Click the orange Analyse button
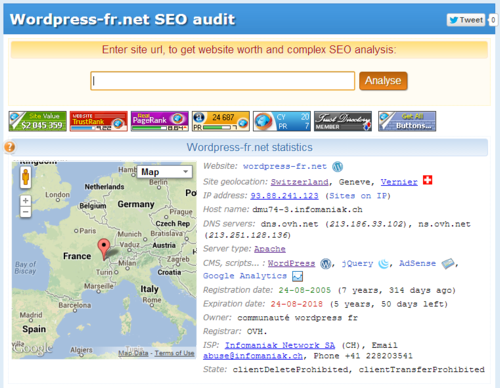Viewport: 500px width, 388px height. pyautogui.click(x=383, y=81)
